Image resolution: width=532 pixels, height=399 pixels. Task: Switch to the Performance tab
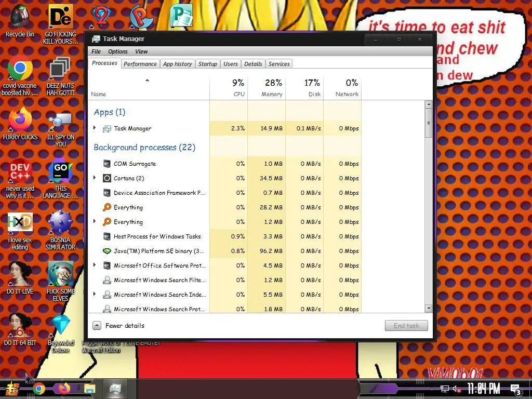(x=140, y=64)
